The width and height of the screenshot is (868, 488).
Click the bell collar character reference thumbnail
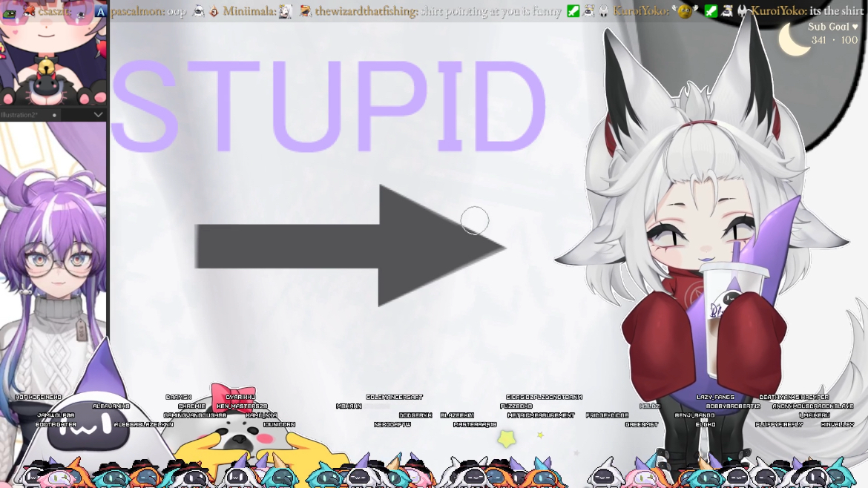pyautogui.click(x=53, y=53)
